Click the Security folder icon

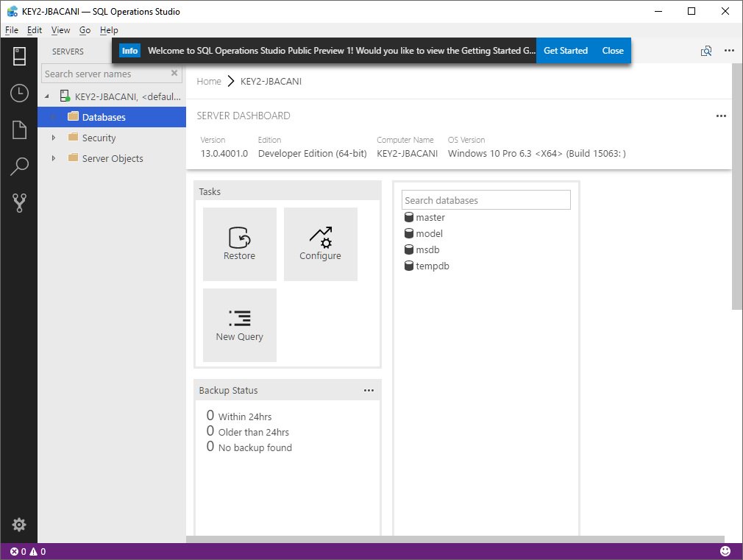click(x=73, y=138)
